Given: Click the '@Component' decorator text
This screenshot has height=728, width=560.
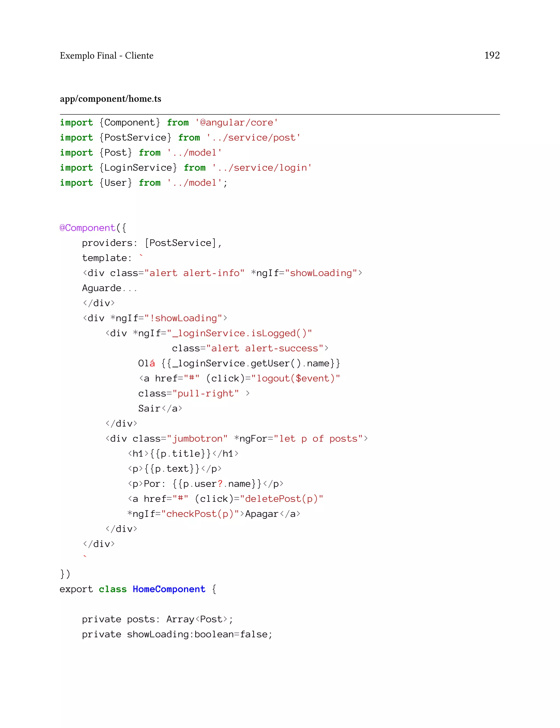Looking at the screenshot, I should coord(88,228).
